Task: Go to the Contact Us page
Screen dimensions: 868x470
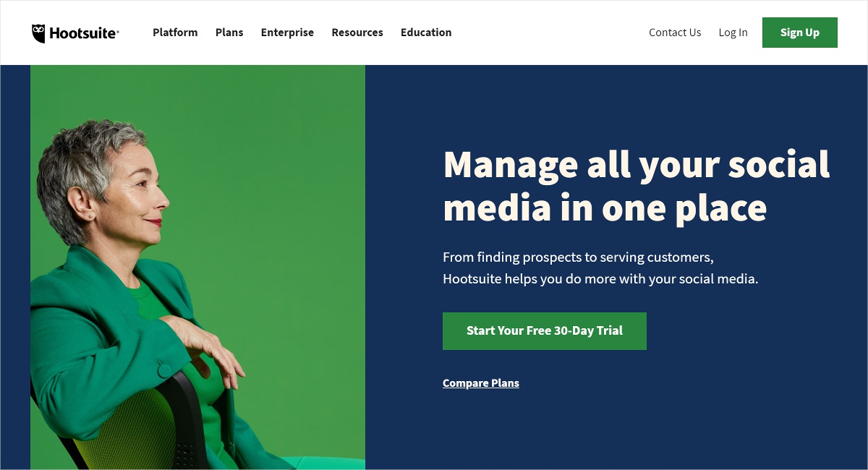Action: (x=675, y=33)
